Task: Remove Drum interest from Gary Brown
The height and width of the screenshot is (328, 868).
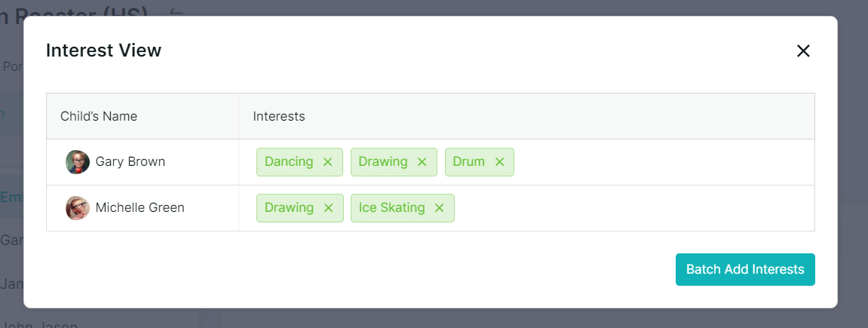Action: point(499,162)
